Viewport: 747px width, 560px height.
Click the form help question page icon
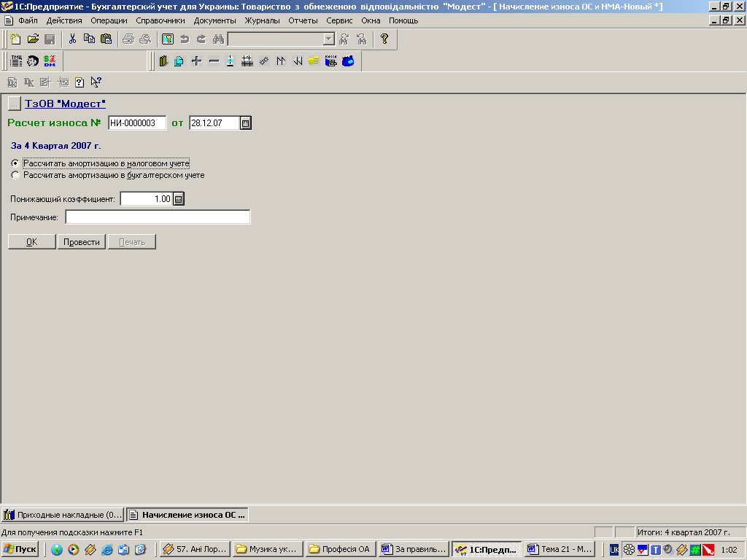point(80,82)
